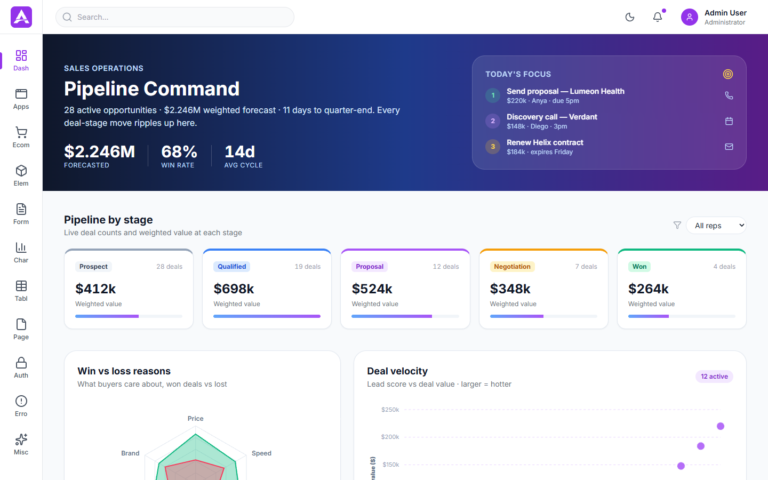Image resolution: width=768 pixels, height=480 pixels.
Task: Click Prospect card progress bar
Action: click(x=129, y=316)
